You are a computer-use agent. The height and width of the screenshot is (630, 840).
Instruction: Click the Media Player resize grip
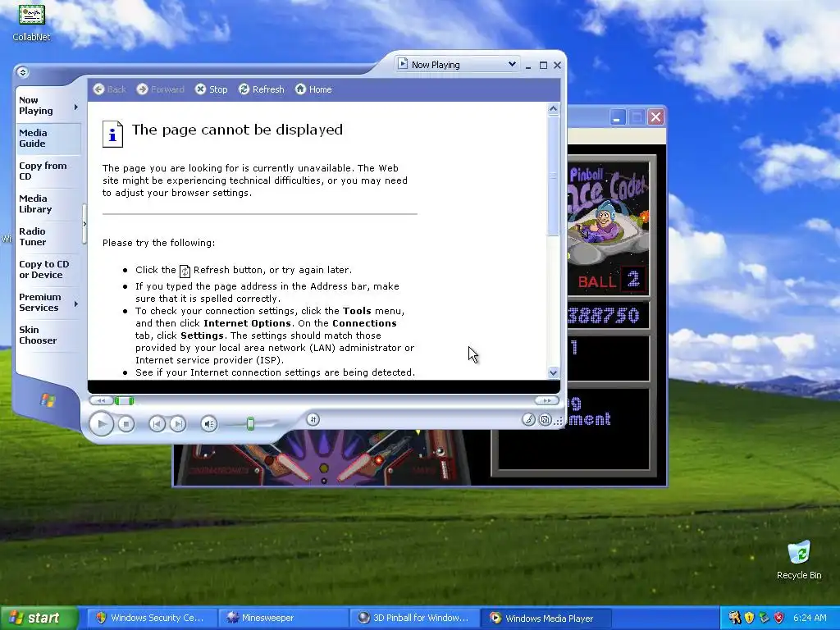tap(558, 421)
